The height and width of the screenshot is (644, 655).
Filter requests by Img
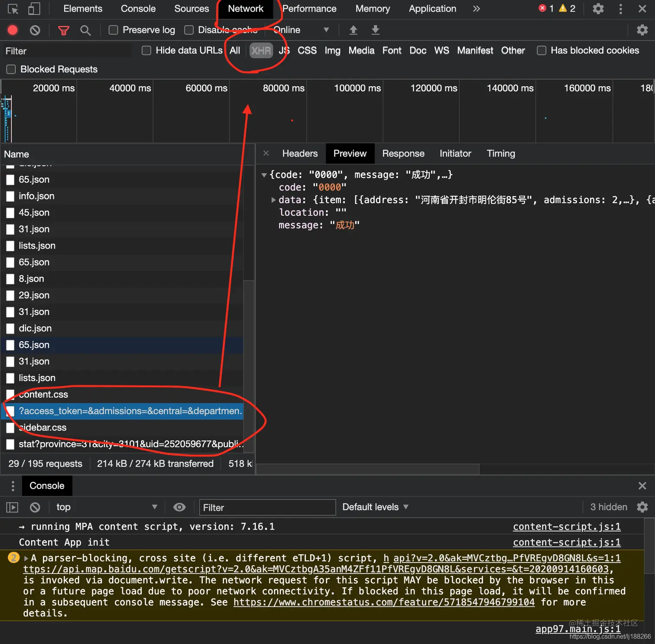coord(332,50)
